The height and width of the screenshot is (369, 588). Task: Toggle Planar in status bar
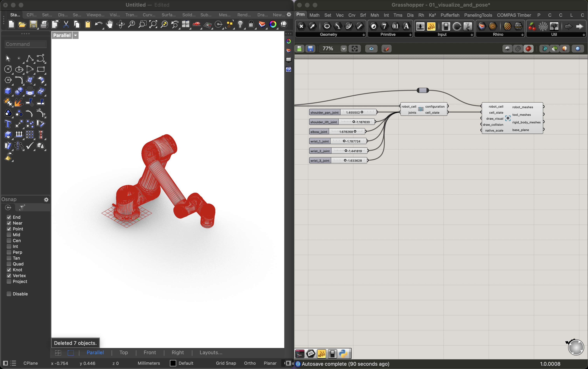270,363
